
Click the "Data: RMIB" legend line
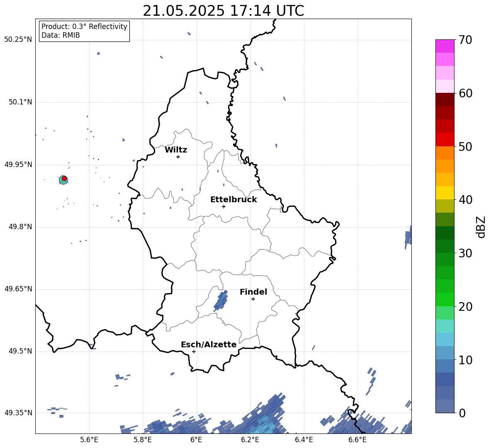[x=61, y=35]
